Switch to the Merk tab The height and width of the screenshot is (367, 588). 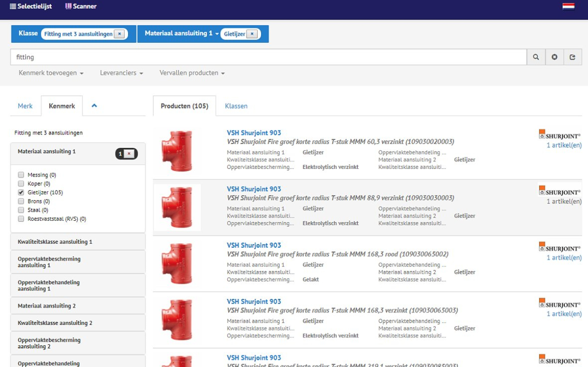25,106
